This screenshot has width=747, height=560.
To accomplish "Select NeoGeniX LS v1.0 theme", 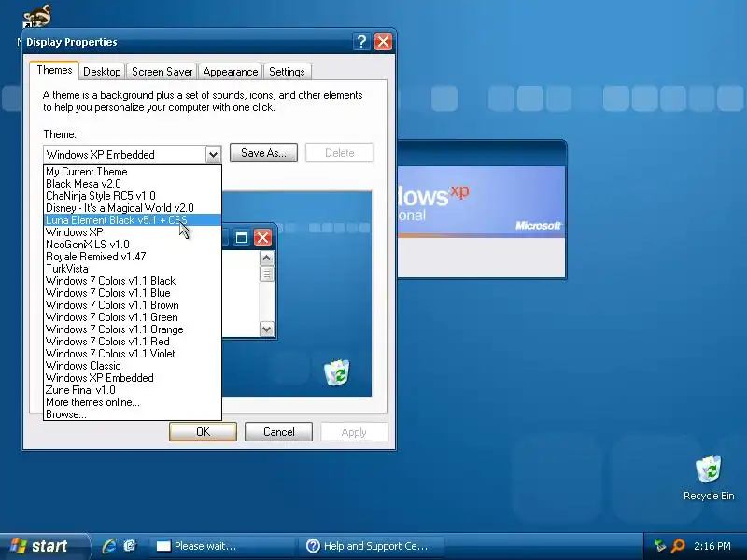I will pos(133,245).
